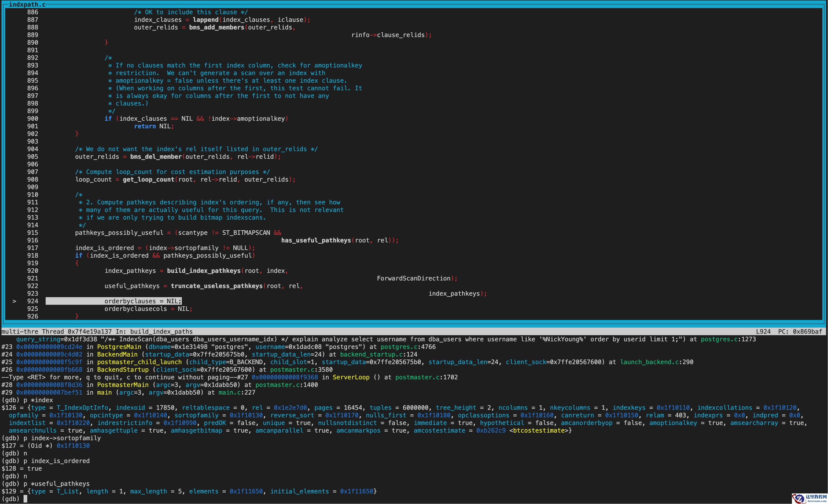Click the 'build_index_pathkeys' function call on line 920
Viewport: 828px width, 504px height.
204,271
